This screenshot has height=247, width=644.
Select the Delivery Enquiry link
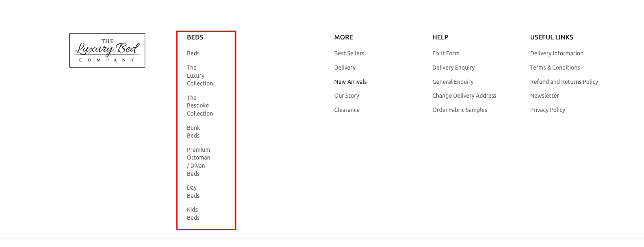pos(453,68)
